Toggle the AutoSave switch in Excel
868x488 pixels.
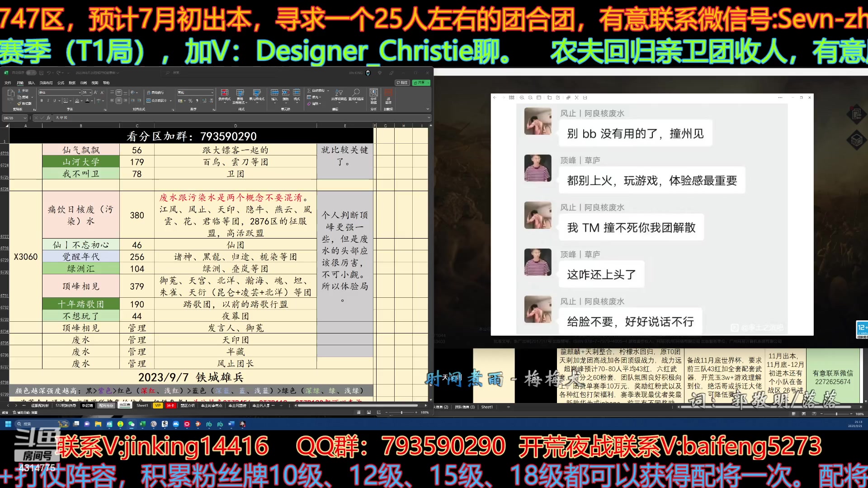(x=31, y=73)
